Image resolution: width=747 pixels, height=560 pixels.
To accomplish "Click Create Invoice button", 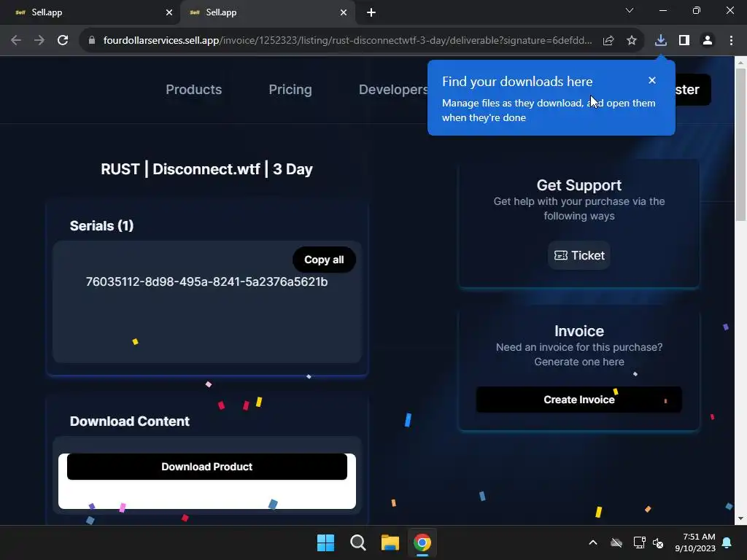I will click(x=579, y=400).
